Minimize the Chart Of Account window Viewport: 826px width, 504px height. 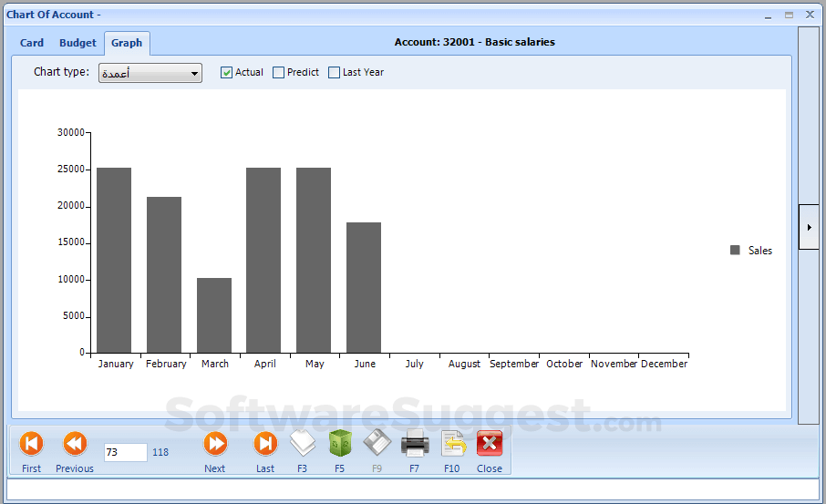point(768,15)
